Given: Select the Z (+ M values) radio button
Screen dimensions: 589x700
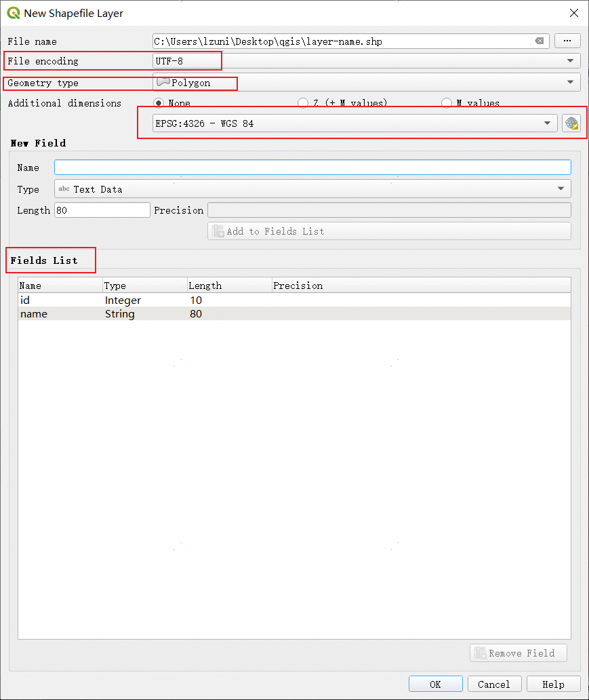Looking at the screenshot, I should [303, 103].
